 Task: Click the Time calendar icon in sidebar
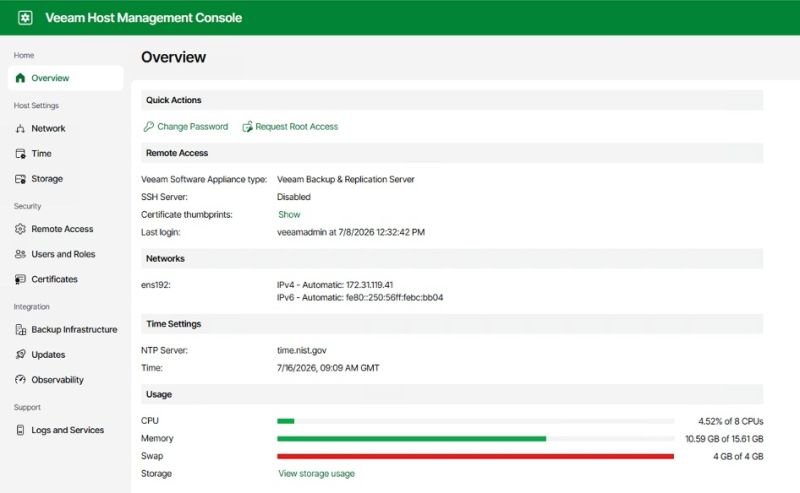pyautogui.click(x=20, y=154)
